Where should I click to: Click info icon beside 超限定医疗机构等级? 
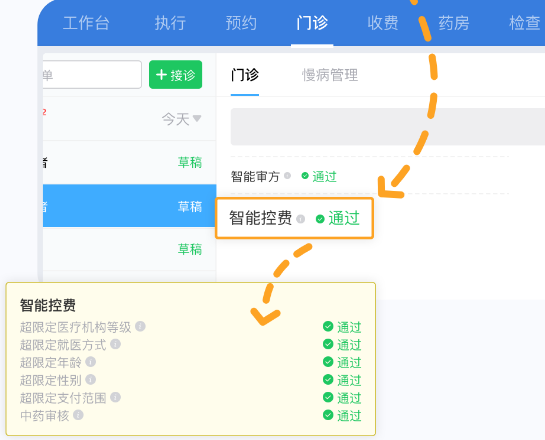click(140, 326)
